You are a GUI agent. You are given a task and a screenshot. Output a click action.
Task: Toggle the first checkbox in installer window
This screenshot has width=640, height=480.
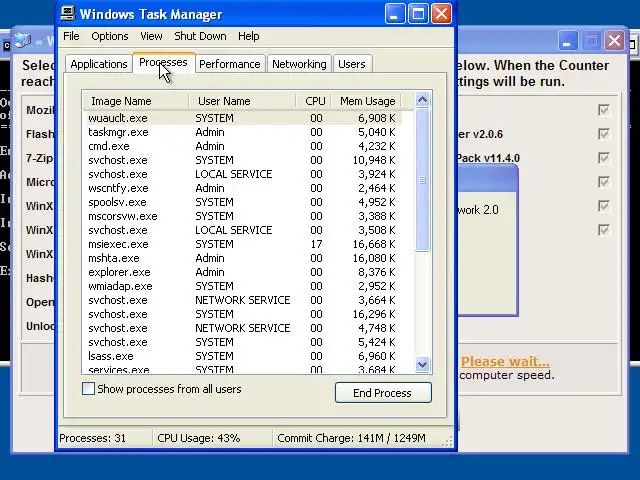click(x=604, y=110)
